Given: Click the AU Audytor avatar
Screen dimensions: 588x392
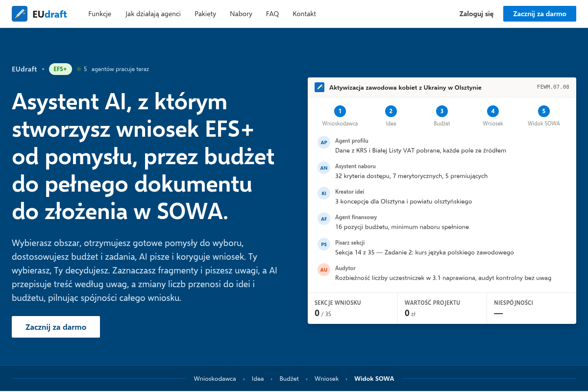Looking at the screenshot, I should point(324,270).
